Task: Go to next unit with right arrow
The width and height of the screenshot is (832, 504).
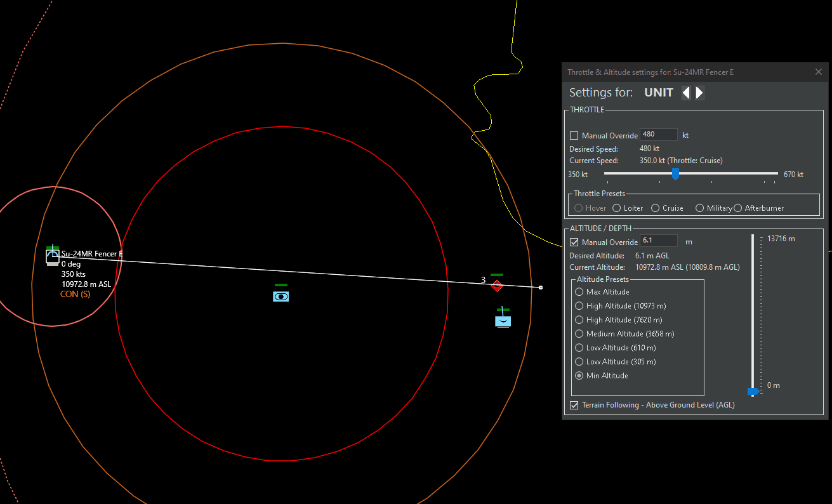Action: coord(699,93)
